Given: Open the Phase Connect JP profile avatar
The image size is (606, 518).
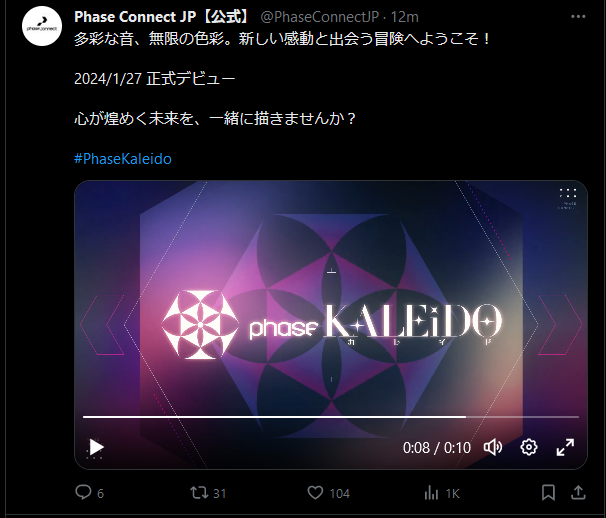Looking at the screenshot, I should tap(42, 26).
